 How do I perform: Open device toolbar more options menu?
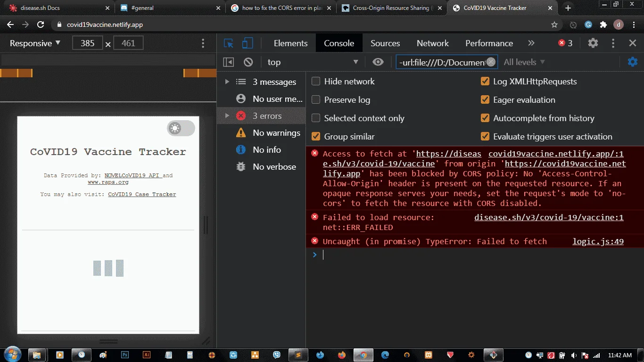pyautogui.click(x=203, y=43)
